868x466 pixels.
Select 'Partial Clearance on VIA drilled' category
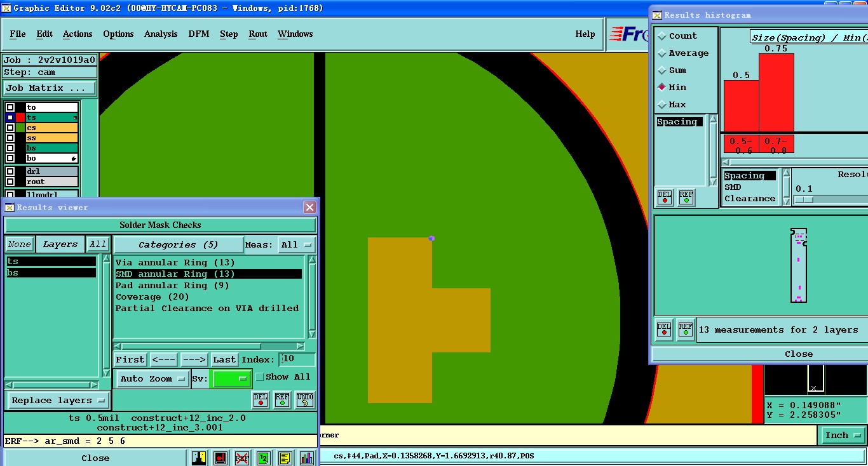(207, 309)
